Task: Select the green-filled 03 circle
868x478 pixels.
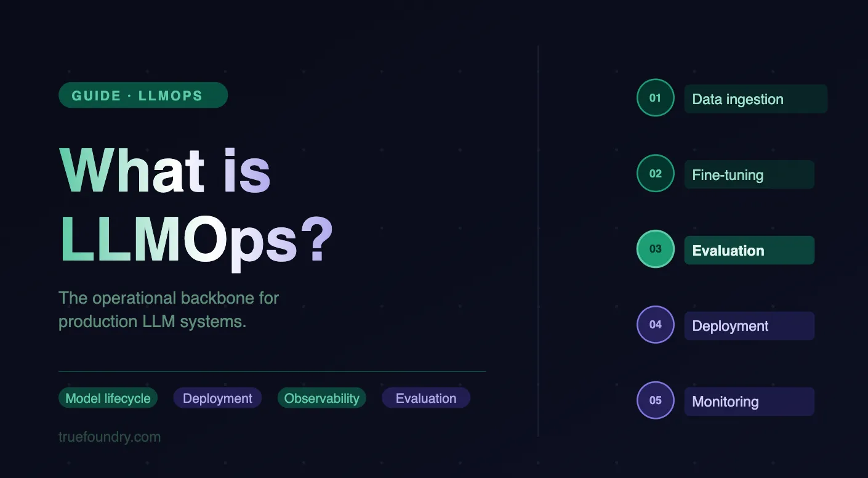Action: [655, 249]
